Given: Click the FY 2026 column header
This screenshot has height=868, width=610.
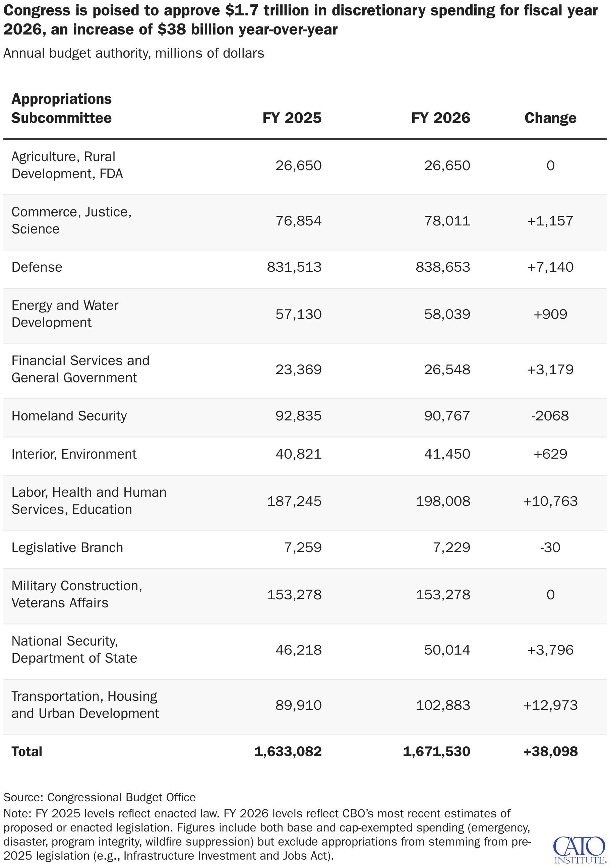Looking at the screenshot, I should tap(440, 118).
